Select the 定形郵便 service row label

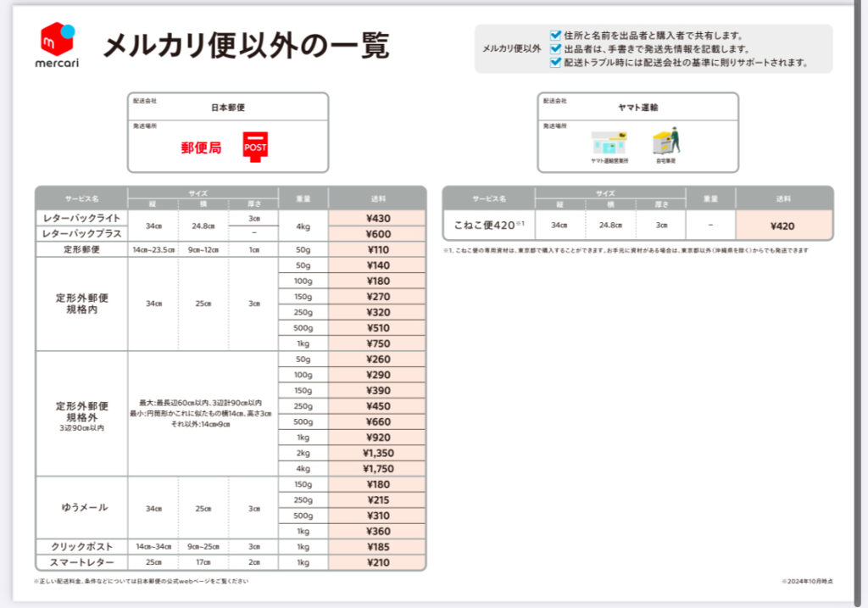click(82, 249)
